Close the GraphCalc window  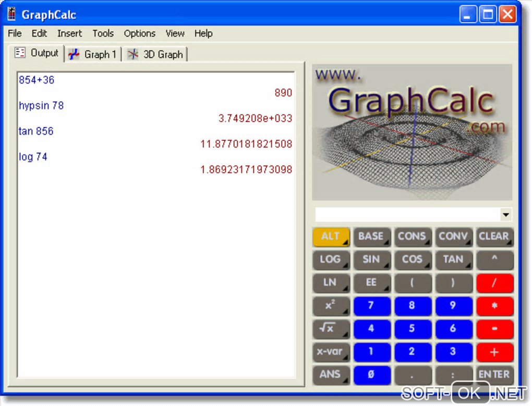coord(507,14)
